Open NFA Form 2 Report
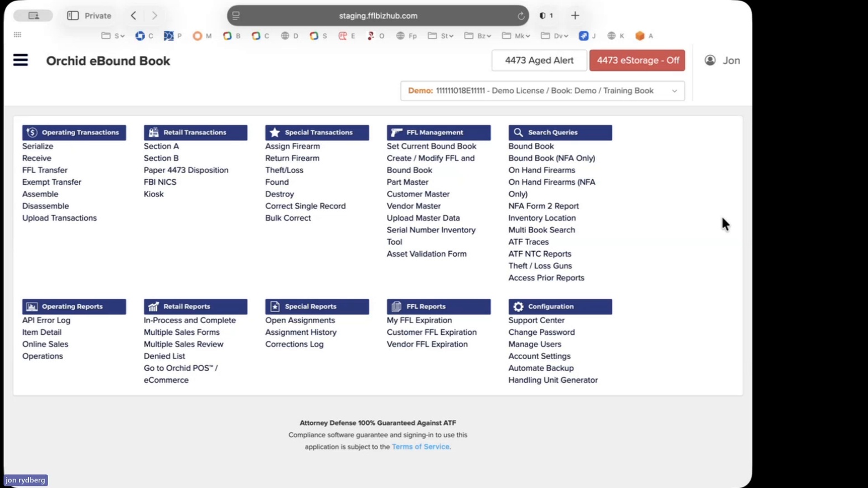Image resolution: width=868 pixels, height=488 pixels. [x=544, y=206]
